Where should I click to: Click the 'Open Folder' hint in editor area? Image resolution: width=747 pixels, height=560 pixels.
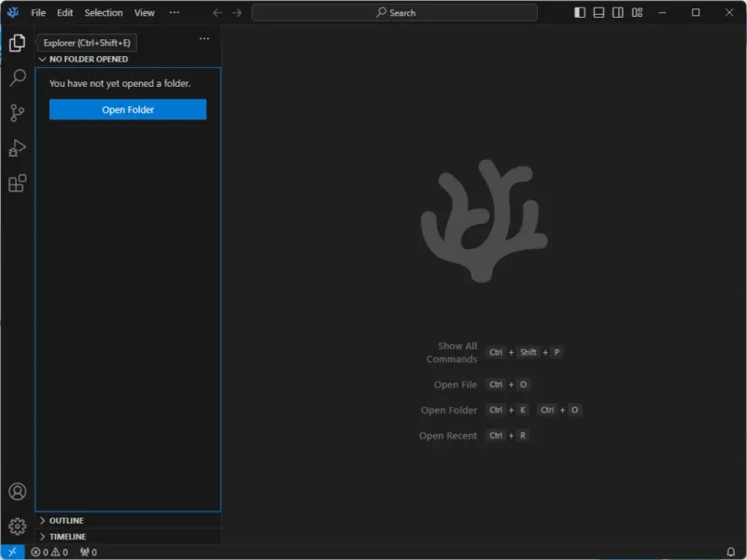449,410
